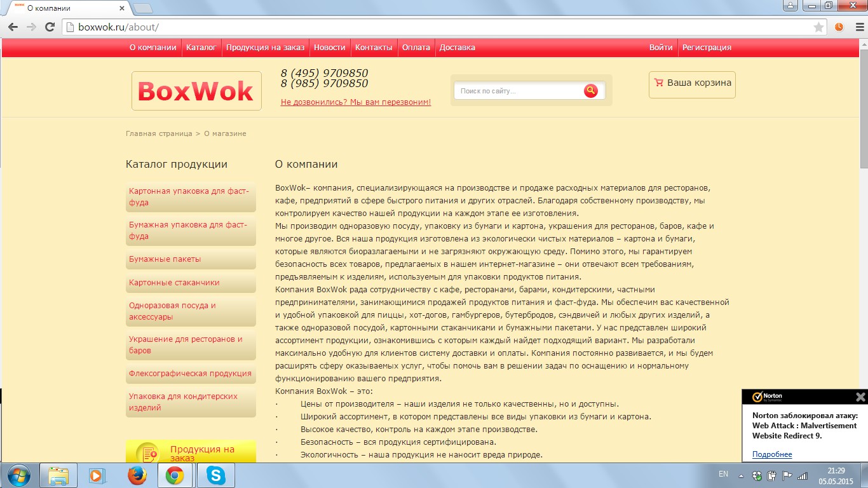This screenshot has width=868, height=488.
Task: Click the address bar with boxwok.ru/about/
Action: point(437,27)
